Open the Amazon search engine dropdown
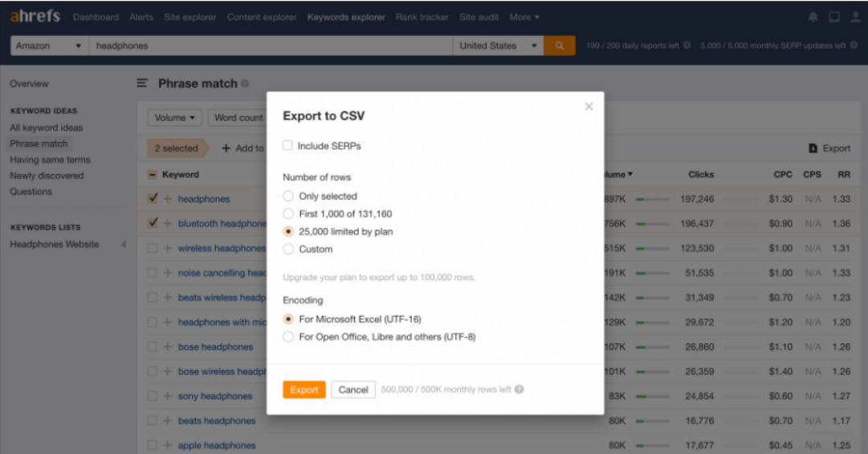Viewport: 868px width, 454px height. pos(49,46)
